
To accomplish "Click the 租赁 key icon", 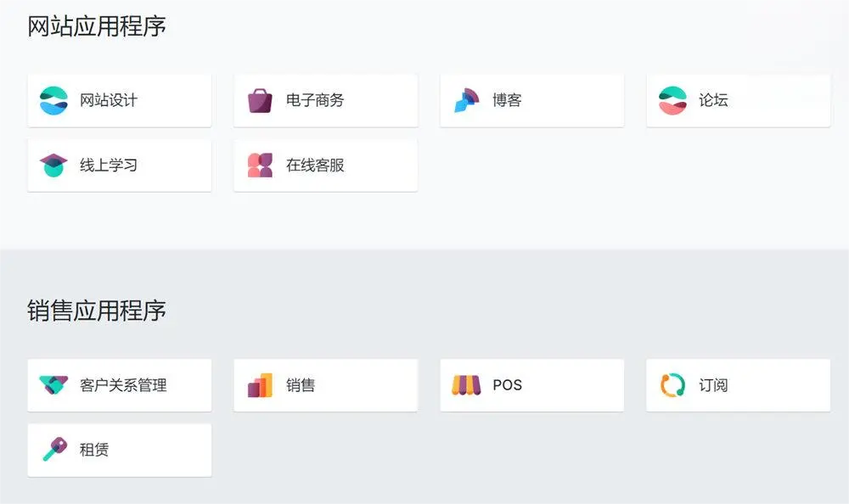I will tap(54, 450).
